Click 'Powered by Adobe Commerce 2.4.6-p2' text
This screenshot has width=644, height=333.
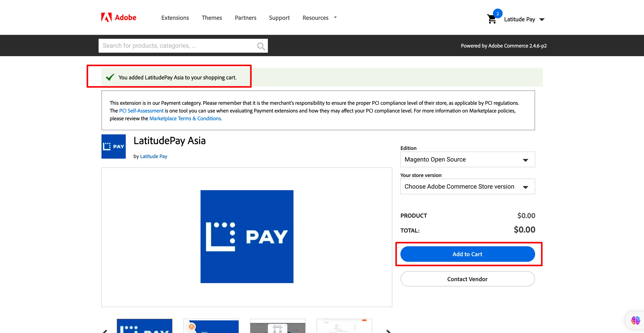tap(504, 46)
